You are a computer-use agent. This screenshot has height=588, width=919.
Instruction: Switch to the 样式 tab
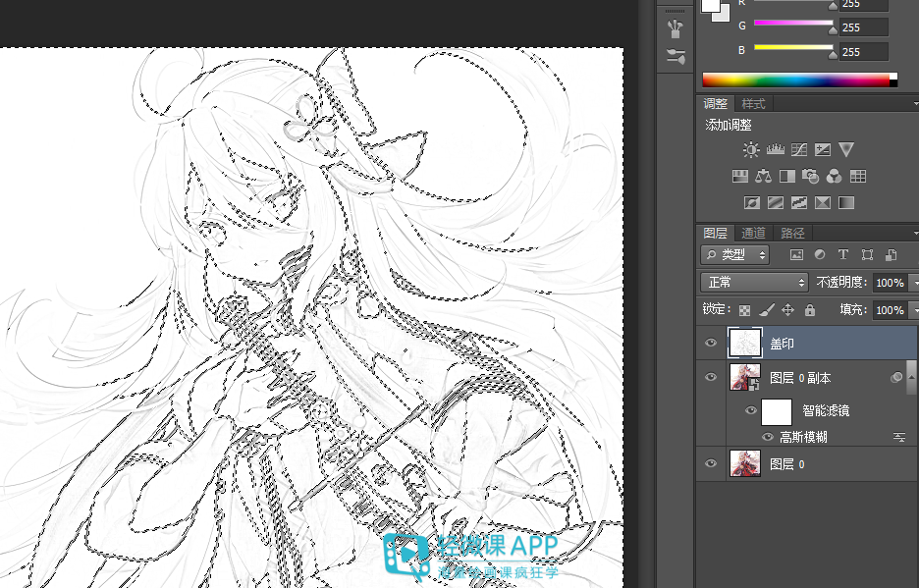pyautogui.click(x=753, y=104)
